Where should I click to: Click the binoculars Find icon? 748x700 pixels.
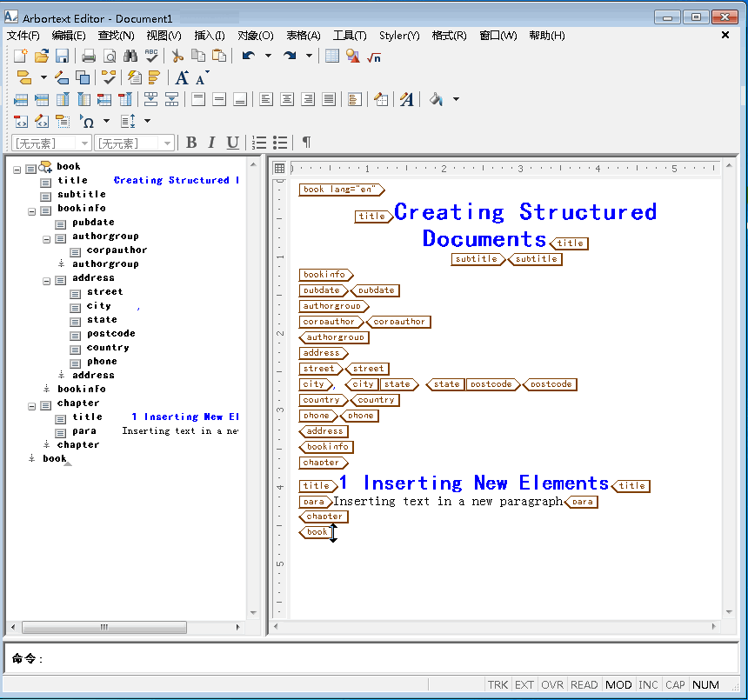(130, 57)
